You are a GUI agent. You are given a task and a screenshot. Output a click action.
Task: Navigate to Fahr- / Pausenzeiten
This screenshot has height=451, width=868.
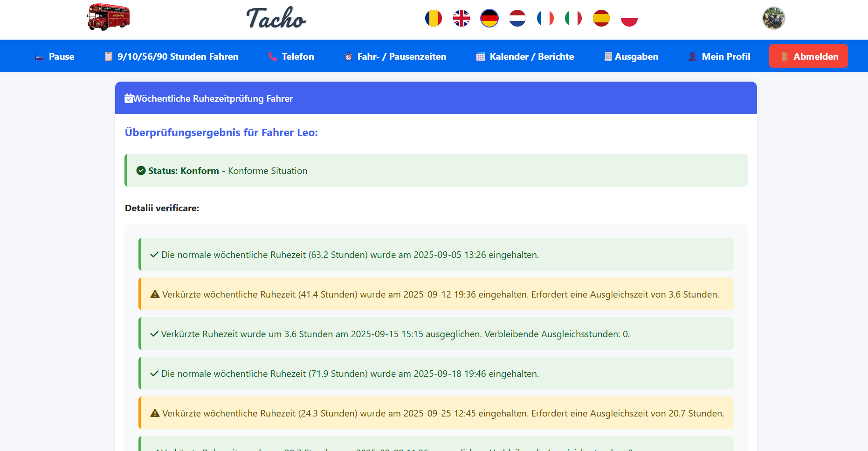(395, 56)
